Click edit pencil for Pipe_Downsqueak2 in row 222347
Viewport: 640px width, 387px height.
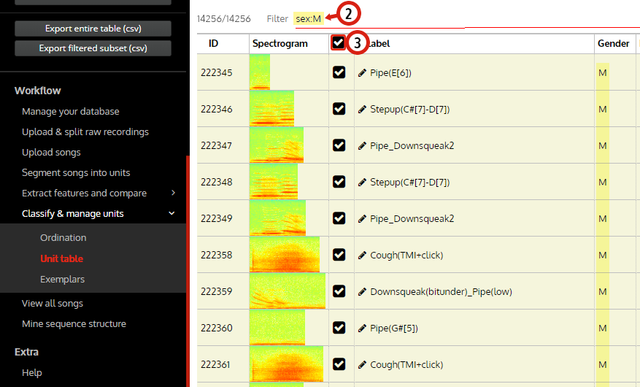pyautogui.click(x=362, y=146)
